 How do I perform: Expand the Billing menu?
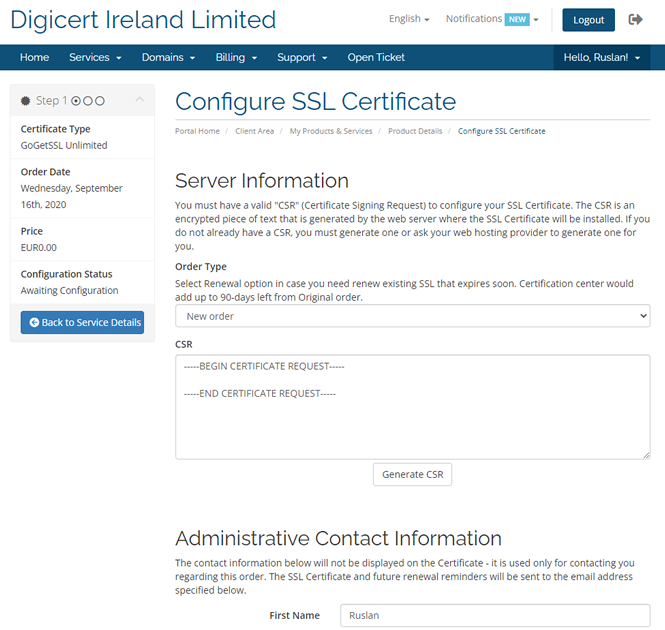pos(236,57)
